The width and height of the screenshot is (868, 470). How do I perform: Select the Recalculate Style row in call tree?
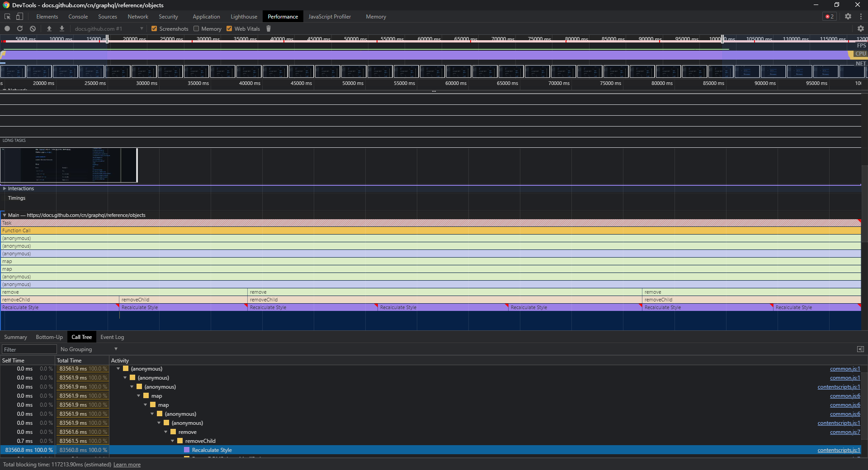point(430,450)
